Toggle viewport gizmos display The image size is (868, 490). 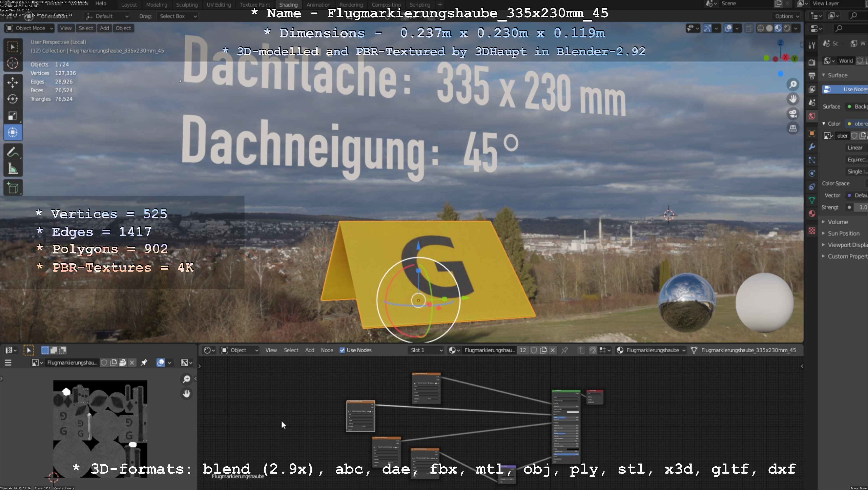(707, 28)
